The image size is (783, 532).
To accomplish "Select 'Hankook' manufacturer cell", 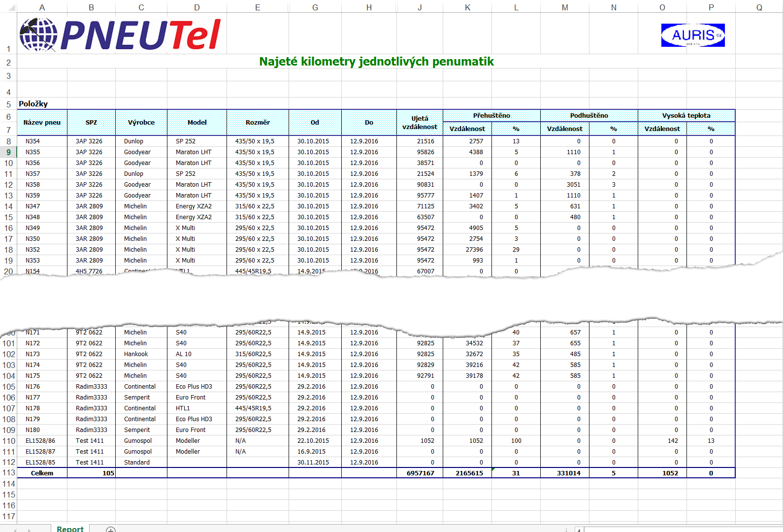I will [141, 354].
